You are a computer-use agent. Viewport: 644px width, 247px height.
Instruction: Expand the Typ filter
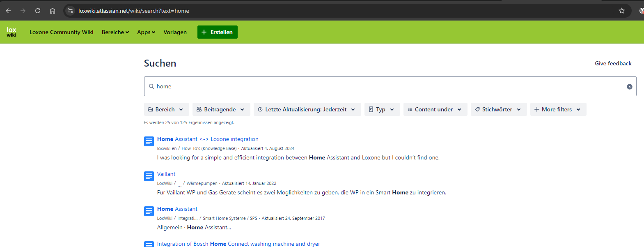click(382, 109)
